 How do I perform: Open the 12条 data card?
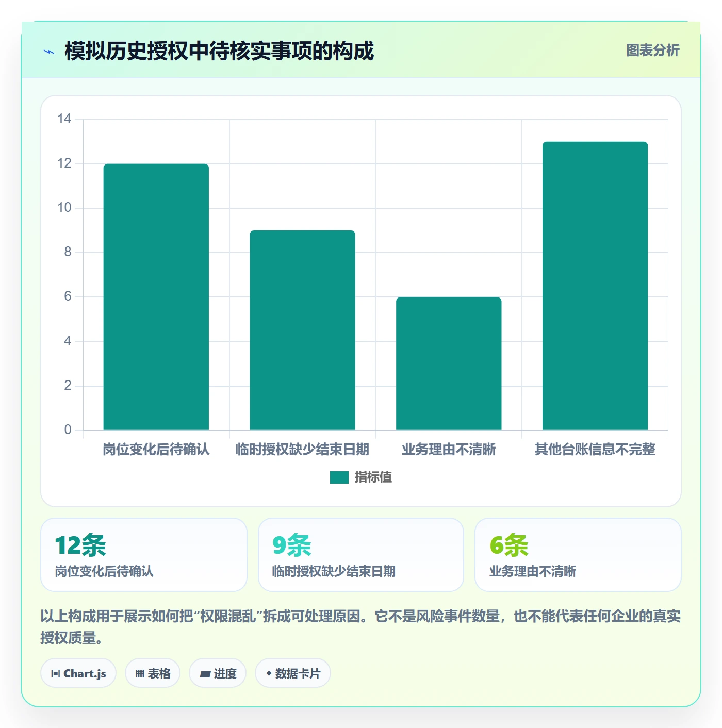click(x=144, y=555)
